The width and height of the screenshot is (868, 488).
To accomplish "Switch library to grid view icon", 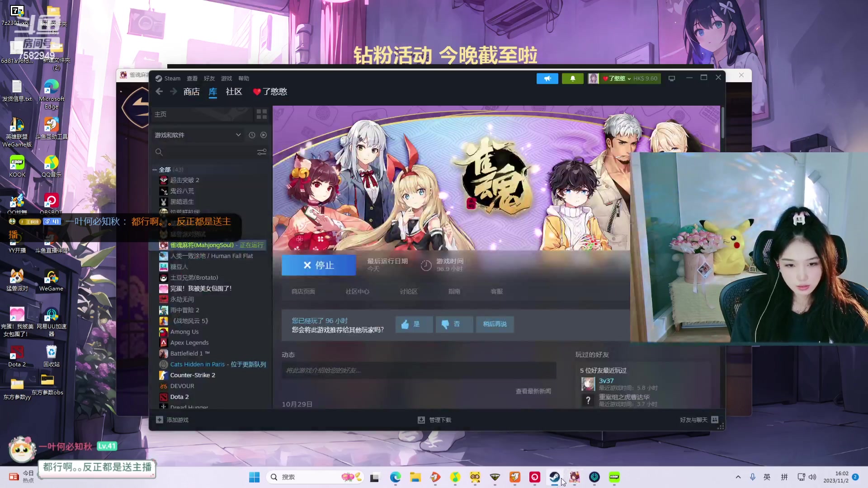I will pos(262,114).
